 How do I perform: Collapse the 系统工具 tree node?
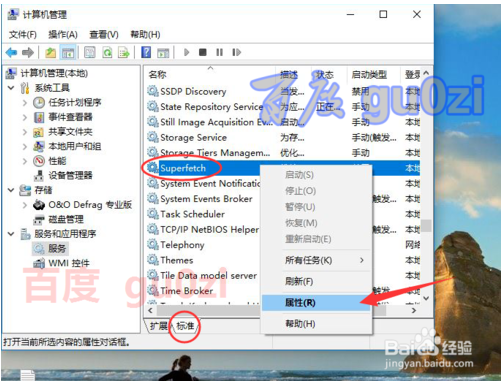(x=11, y=88)
